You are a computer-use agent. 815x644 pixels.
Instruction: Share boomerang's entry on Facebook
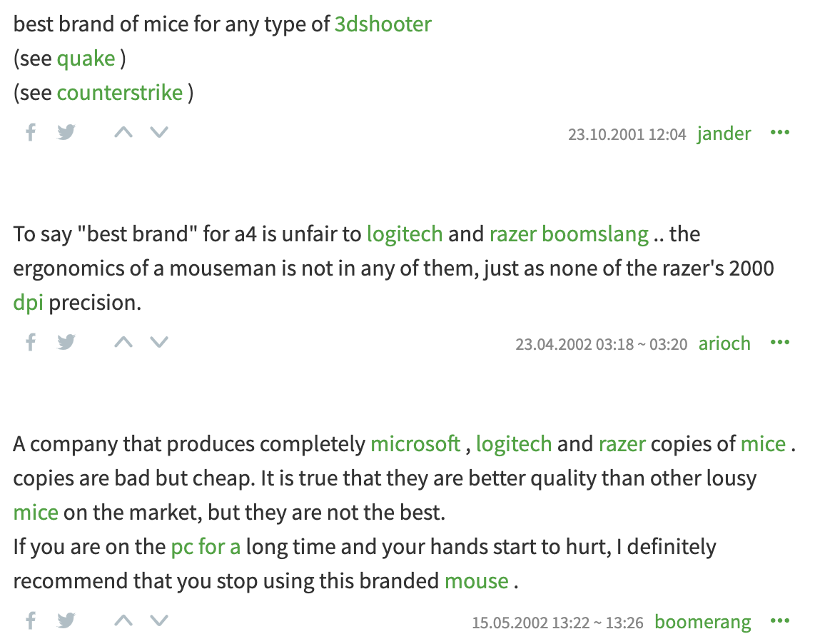tap(31, 620)
